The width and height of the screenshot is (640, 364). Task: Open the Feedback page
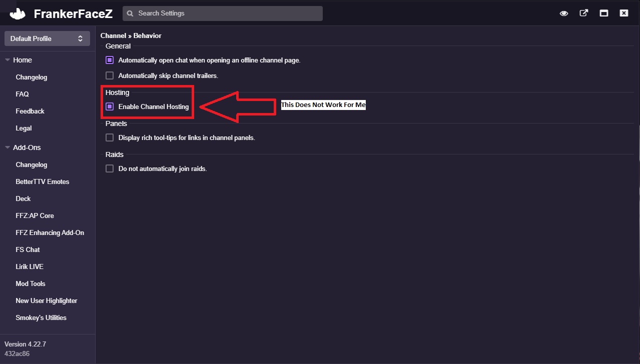(30, 111)
